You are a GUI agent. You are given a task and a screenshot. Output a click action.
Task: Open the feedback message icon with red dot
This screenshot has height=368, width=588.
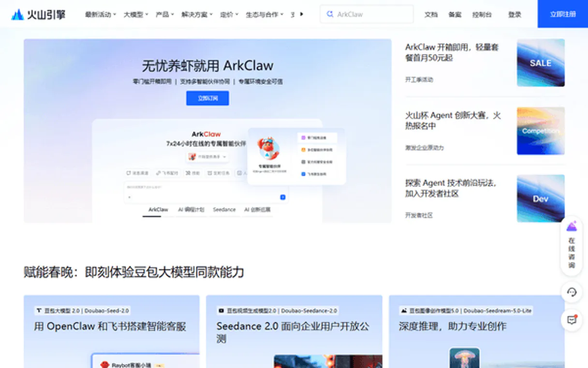click(572, 320)
